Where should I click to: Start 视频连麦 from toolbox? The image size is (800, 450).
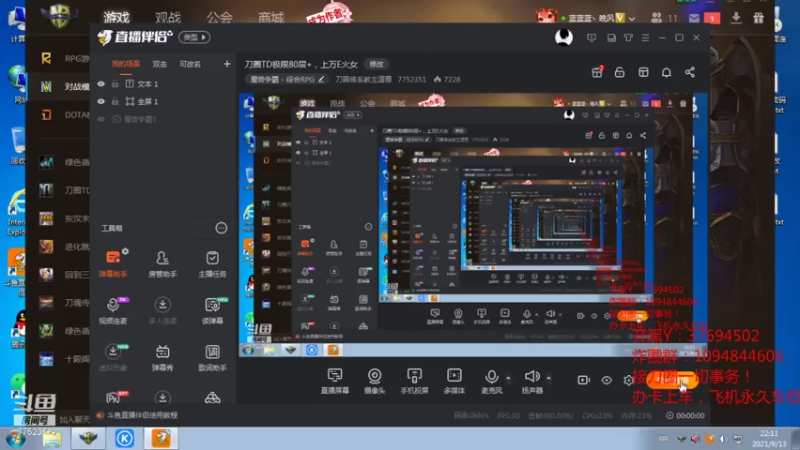[113, 310]
